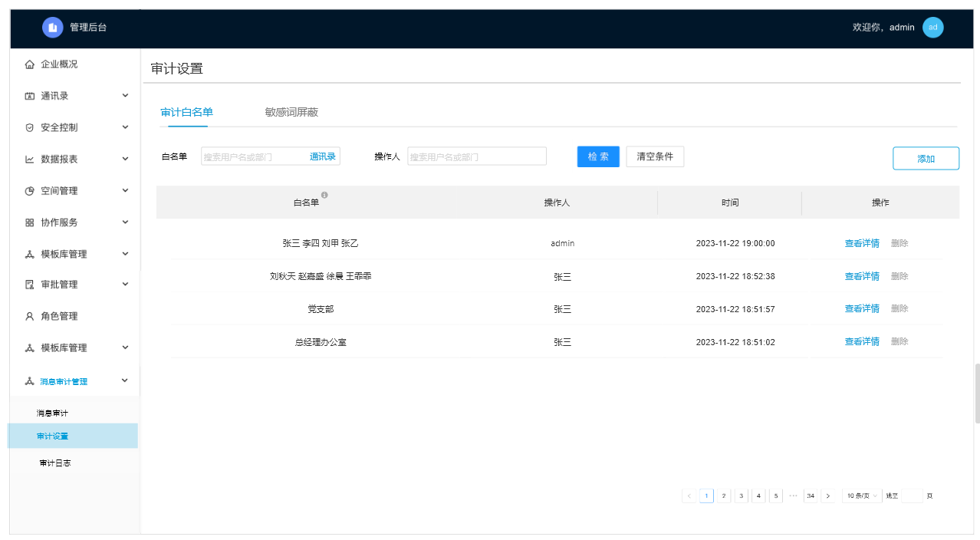Switch to the 审计白名单 tab
Image resolution: width=980 pixels, height=540 pixels.
click(x=186, y=112)
